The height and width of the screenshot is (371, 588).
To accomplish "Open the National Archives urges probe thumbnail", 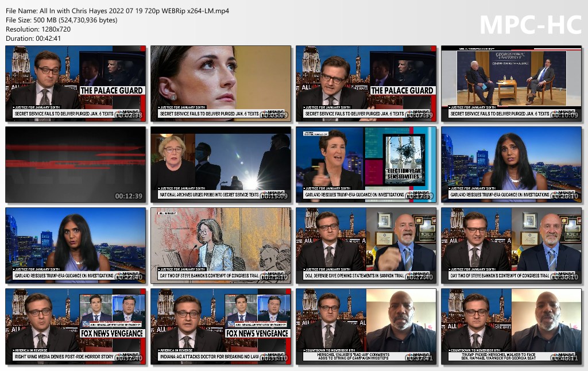I will tap(221, 165).
